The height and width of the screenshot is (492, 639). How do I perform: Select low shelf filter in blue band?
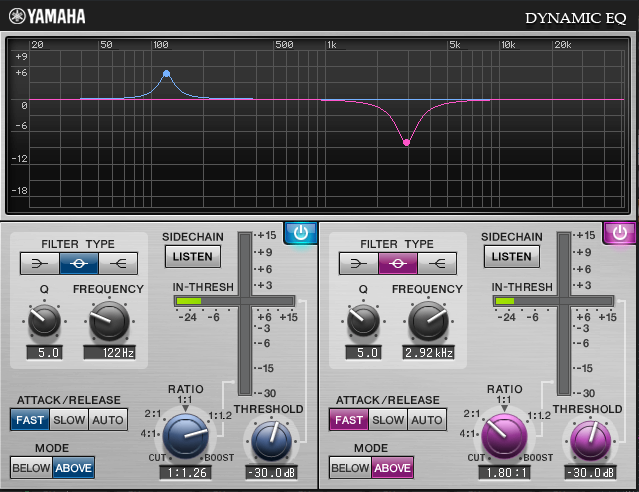[x=40, y=264]
